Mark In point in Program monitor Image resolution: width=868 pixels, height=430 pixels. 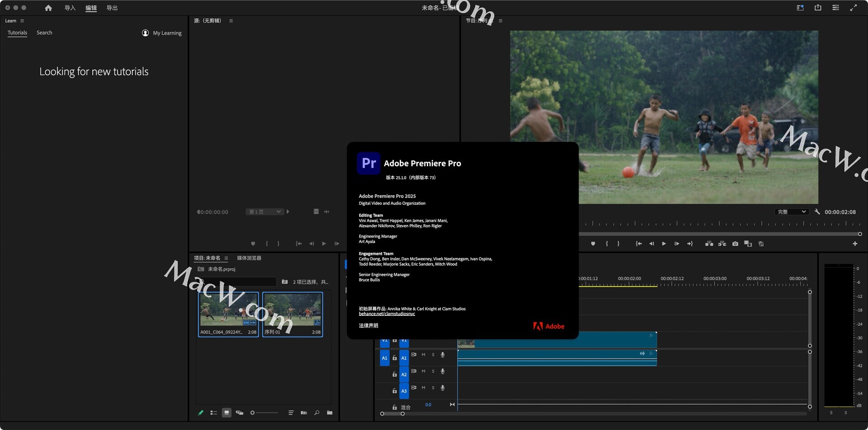click(607, 243)
